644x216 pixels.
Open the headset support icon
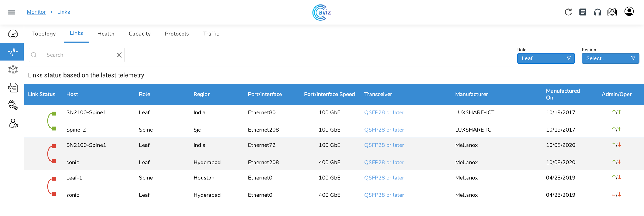coord(597,12)
